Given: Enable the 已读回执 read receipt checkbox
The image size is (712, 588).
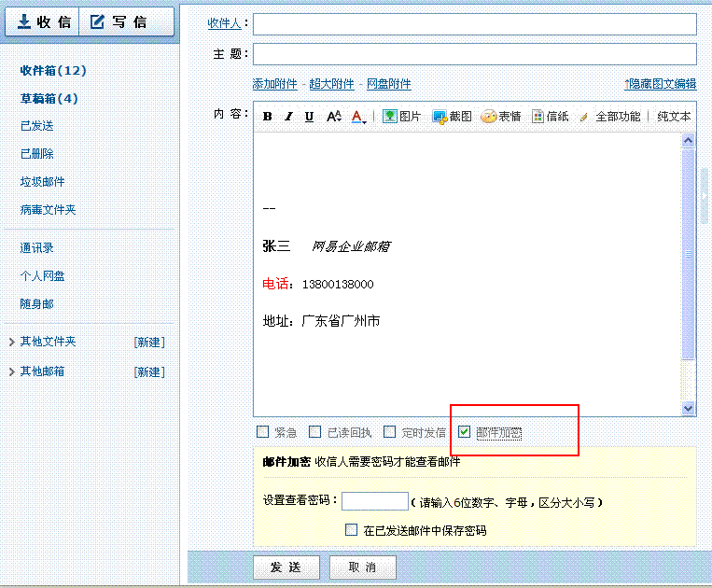Looking at the screenshot, I should click(315, 432).
